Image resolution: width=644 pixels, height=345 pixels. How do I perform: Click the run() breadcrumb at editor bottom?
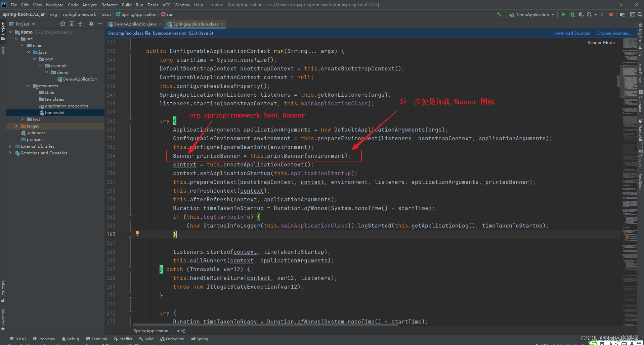[181, 331]
